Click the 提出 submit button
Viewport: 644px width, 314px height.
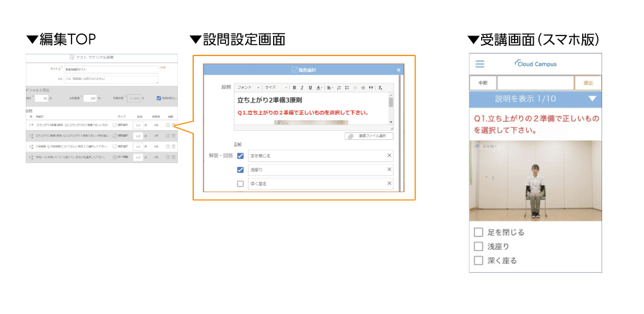coord(588,83)
